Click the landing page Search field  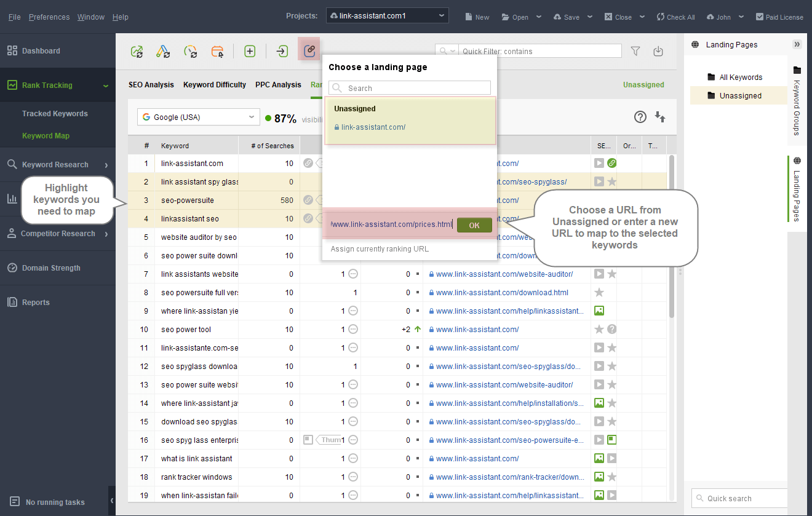410,88
